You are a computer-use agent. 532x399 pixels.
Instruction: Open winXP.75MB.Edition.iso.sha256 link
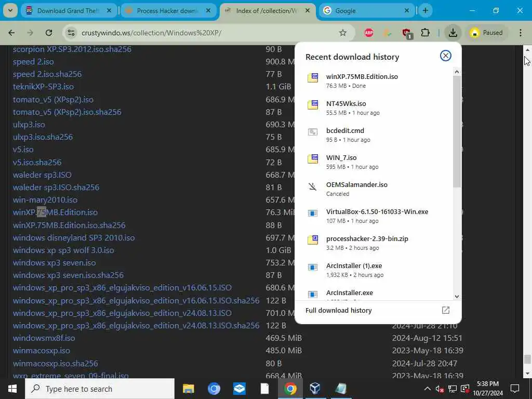[x=69, y=225]
